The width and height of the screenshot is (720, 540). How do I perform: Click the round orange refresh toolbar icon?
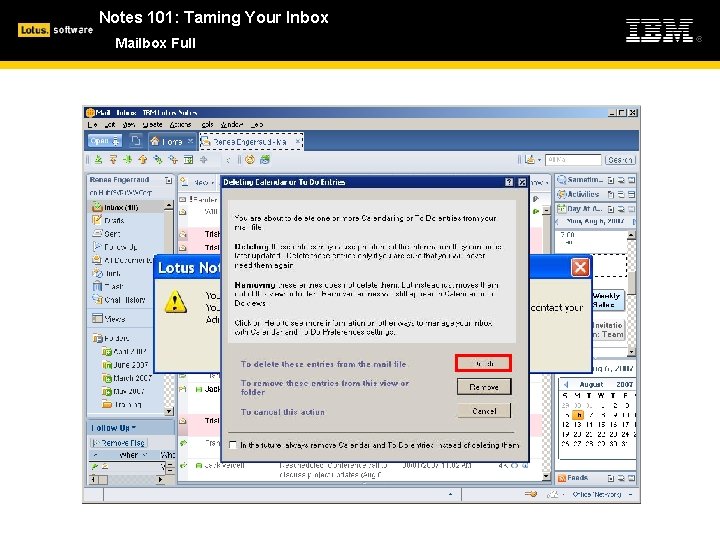click(250, 160)
